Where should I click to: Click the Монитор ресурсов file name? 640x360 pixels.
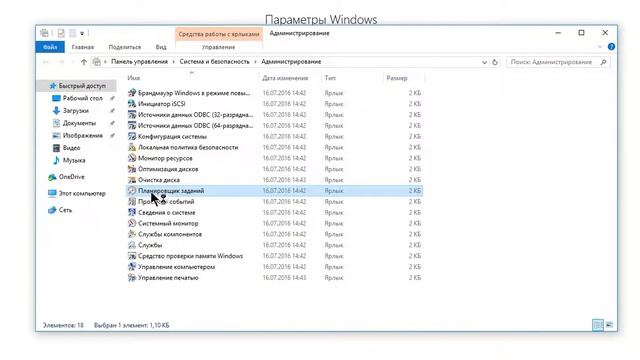coord(165,158)
